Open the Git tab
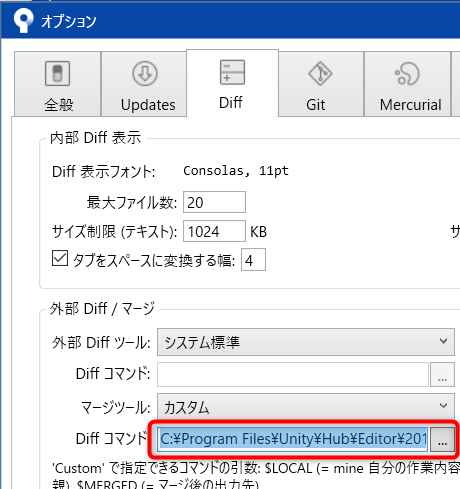This screenshot has width=460, height=489. [x=321, y=84]
